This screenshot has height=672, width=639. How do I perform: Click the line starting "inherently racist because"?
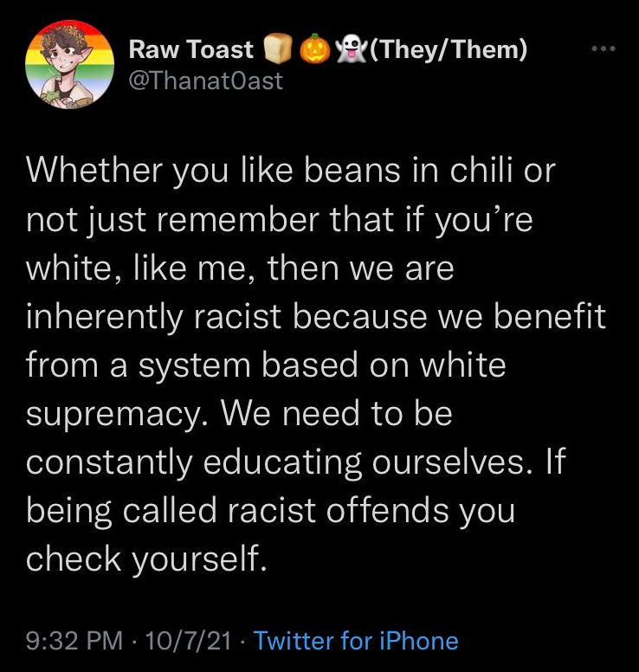316,317
